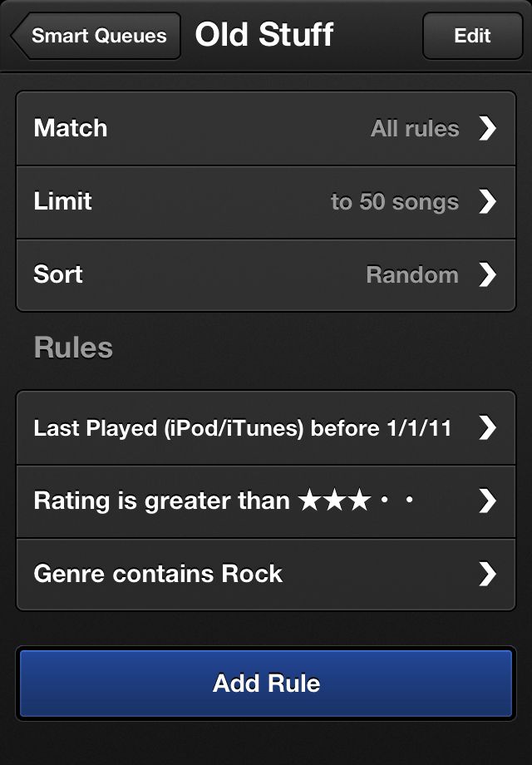Image resolution: width=532 pixels, height=765 pixels.
Task: Expand the Match row chevron
Action: click(488, 128)
